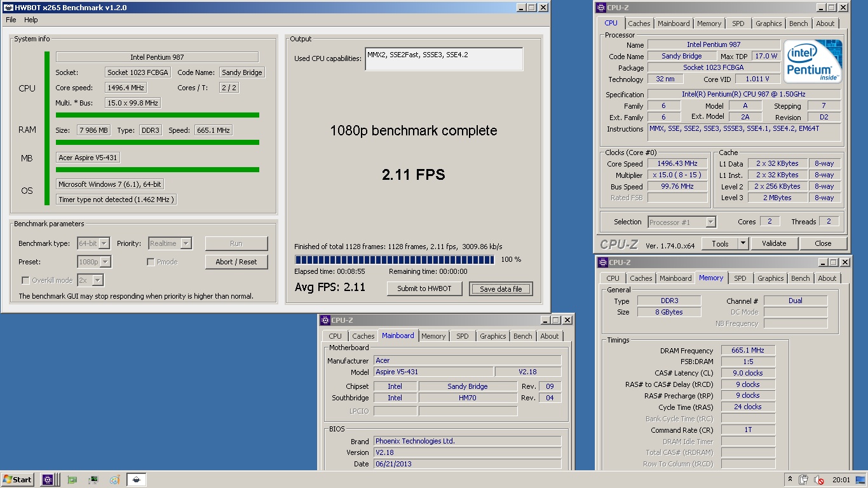The width and height of the screenshot is (868, 488).
Task: Open Memory tab in top CPU-Z window
Action: point(709,24)
